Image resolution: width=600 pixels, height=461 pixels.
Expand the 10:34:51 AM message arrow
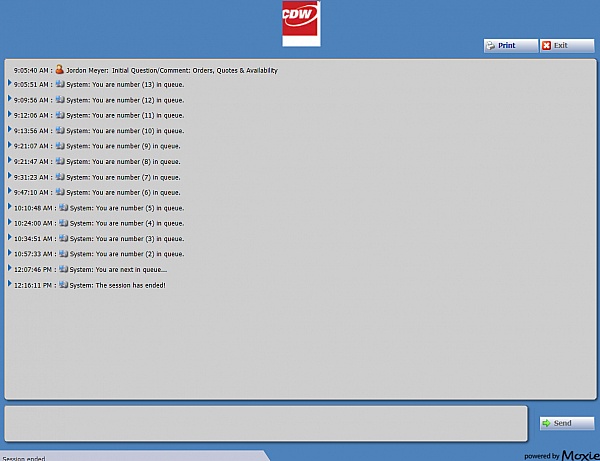click(10, 237)
